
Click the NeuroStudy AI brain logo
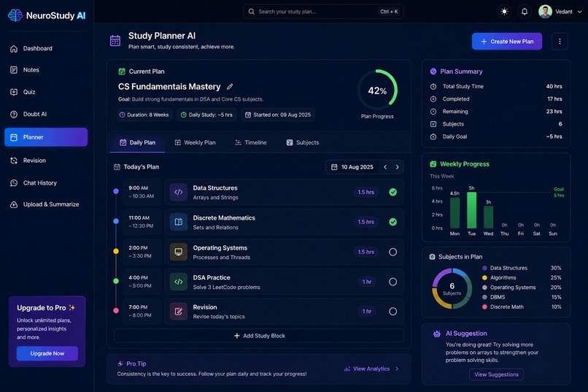(x=15, y=15)
